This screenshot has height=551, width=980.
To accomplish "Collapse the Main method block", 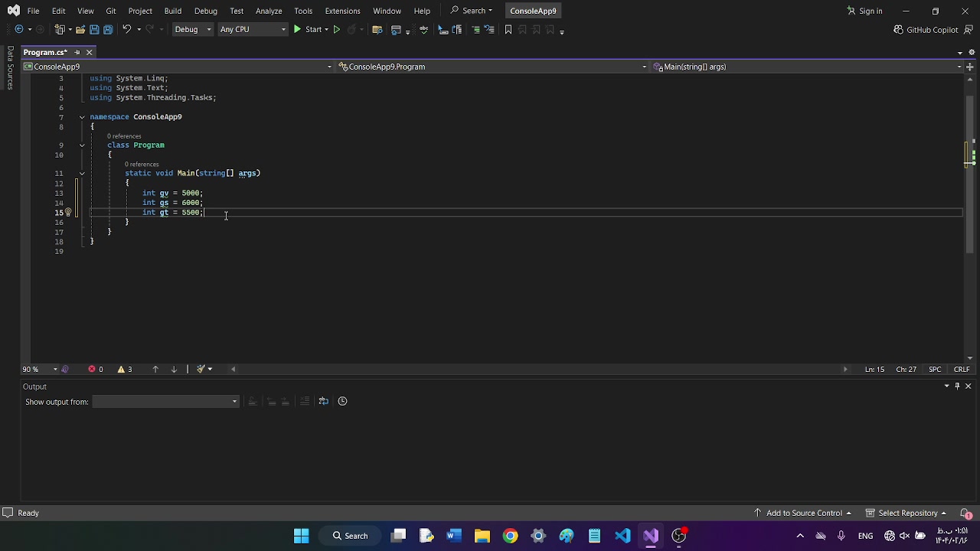I will (x=82, y=174).
